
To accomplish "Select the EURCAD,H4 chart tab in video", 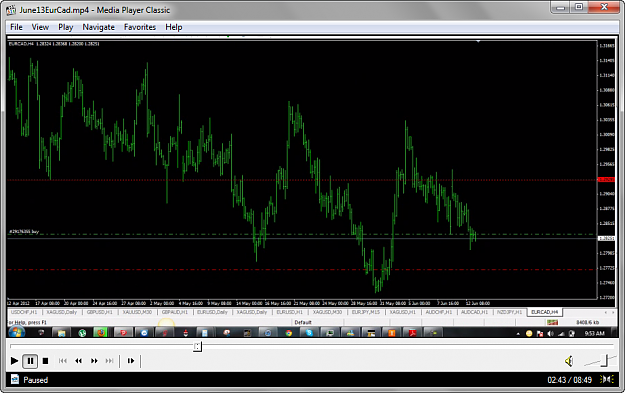I will pyautogui.click(x=544, y=312).
